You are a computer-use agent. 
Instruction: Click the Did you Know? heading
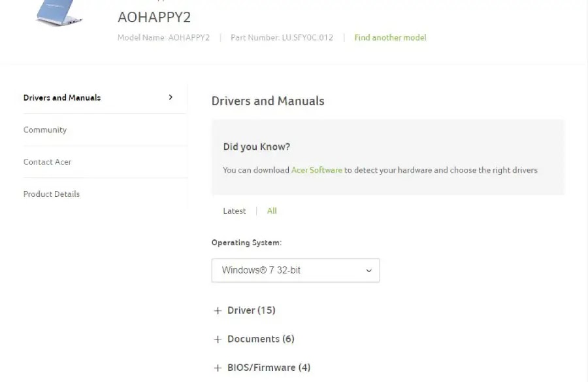click(257, 147)
